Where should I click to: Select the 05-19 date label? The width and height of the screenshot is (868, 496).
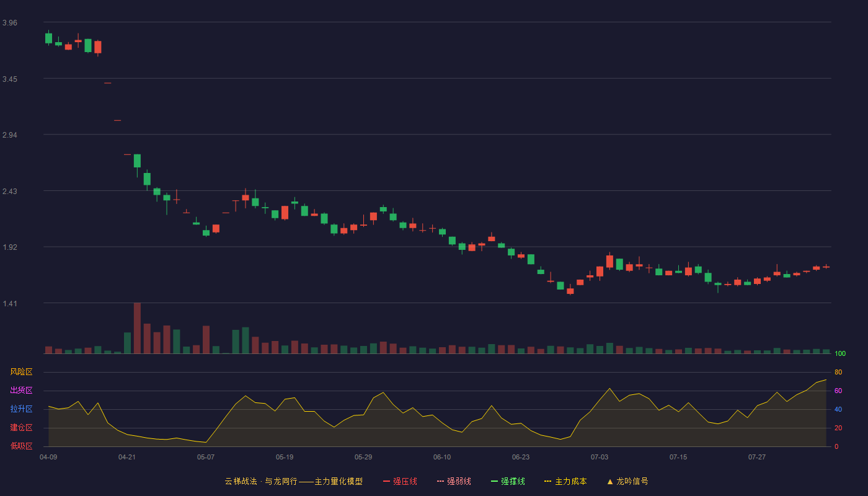[285, 457]
